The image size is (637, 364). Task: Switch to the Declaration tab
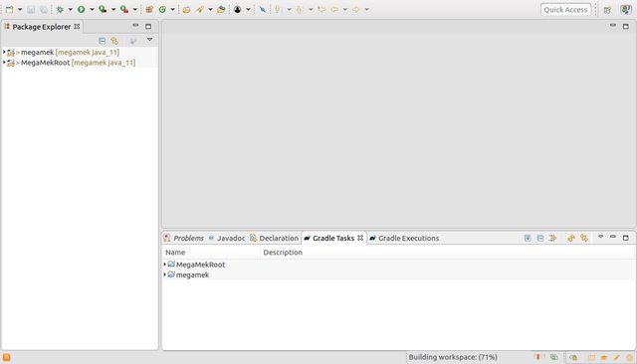[275, 239]
